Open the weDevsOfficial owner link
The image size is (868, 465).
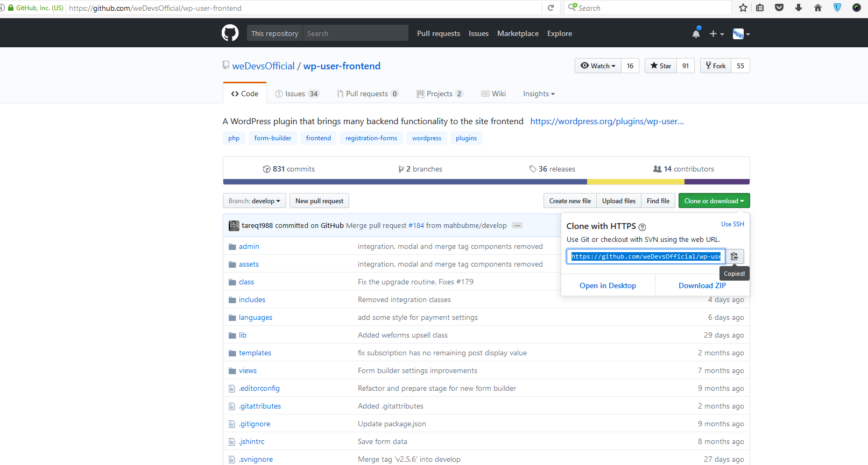coord(263,66)
